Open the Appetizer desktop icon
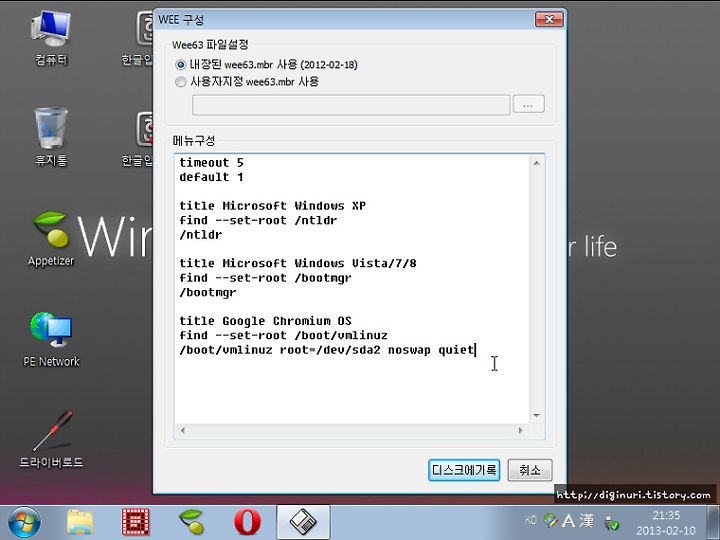Screen dimensions: 720x540 (x=51, y=239)
